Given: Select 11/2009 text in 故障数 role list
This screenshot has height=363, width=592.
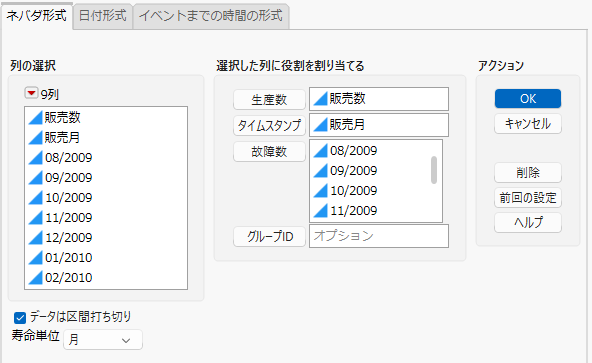Looking at the screenshot, I should click(x=354, y=211).
